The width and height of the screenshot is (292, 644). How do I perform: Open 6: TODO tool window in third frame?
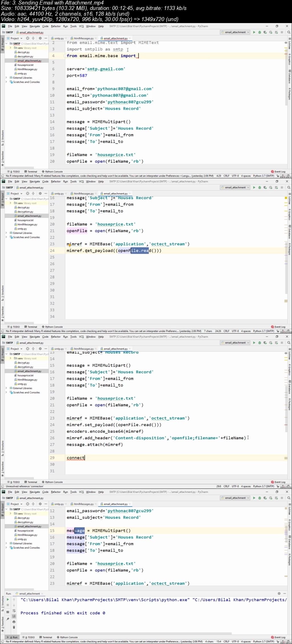[13, 482]
